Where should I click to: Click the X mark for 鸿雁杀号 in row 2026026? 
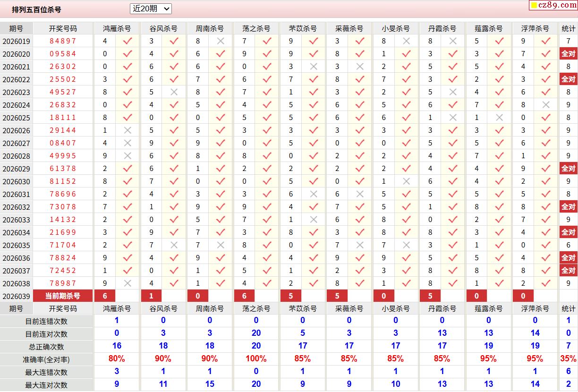pos(127,130)
